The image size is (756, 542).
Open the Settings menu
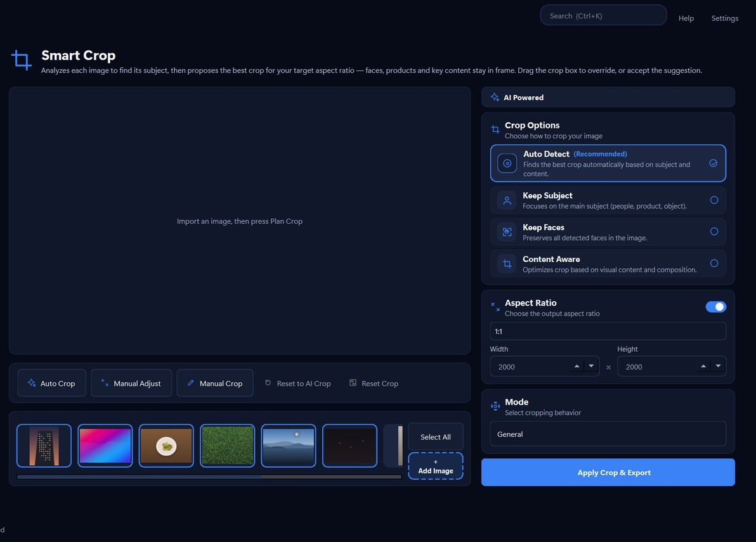pyautogui.click(x=725, y=18)
